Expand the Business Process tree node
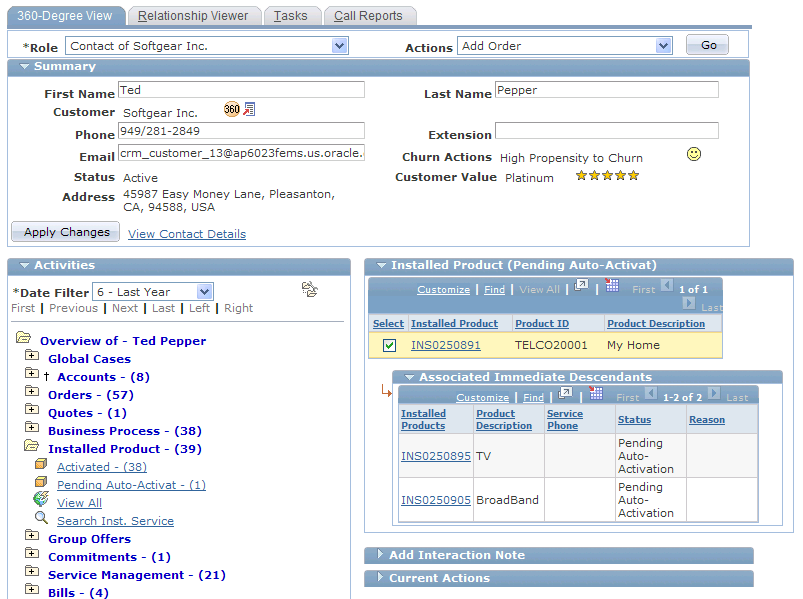Screen dimensions: 803x599 tap(32, 427)
